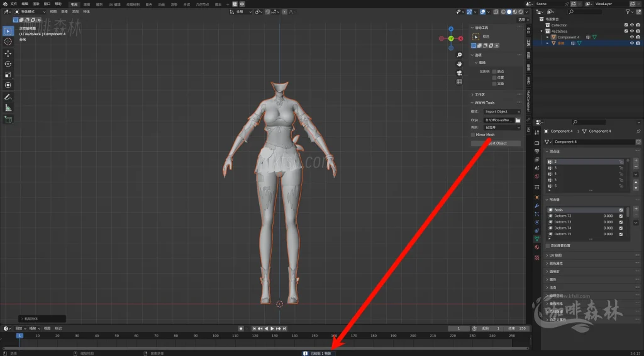Click the viewport pan hand icon

pyautogui.click(x=459, y=64)
